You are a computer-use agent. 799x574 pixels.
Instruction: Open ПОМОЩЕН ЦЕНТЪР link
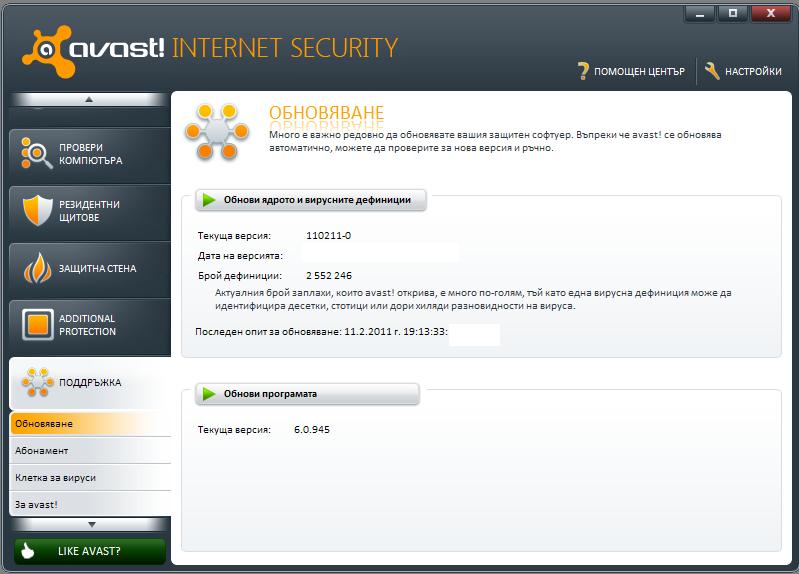coord(639,71)
